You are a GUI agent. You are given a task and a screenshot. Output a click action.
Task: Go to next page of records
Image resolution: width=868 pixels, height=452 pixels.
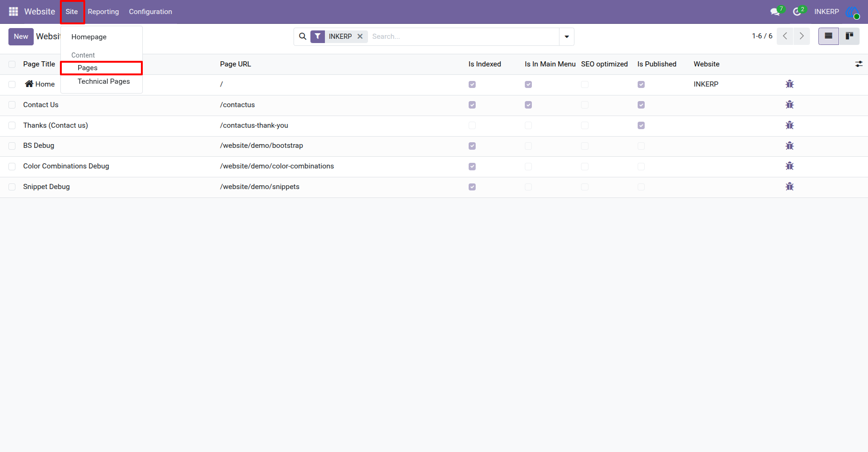coord(802,36)
